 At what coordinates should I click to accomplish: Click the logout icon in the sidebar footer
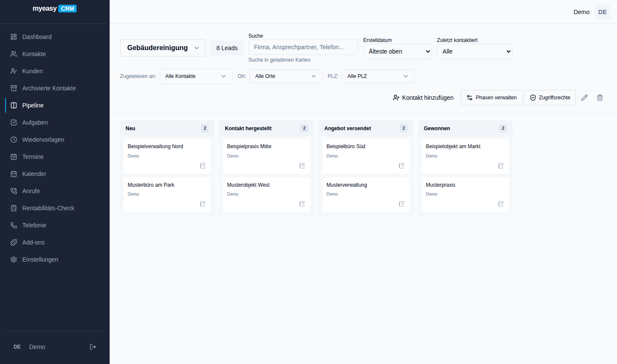click(x=93, y=347)
